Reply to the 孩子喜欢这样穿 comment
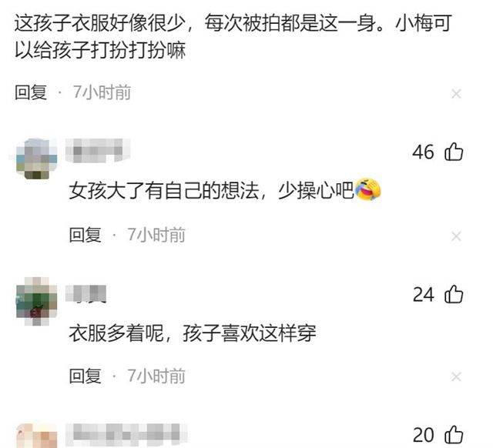Viewport: 493px width, 448px height. [86, 376]
